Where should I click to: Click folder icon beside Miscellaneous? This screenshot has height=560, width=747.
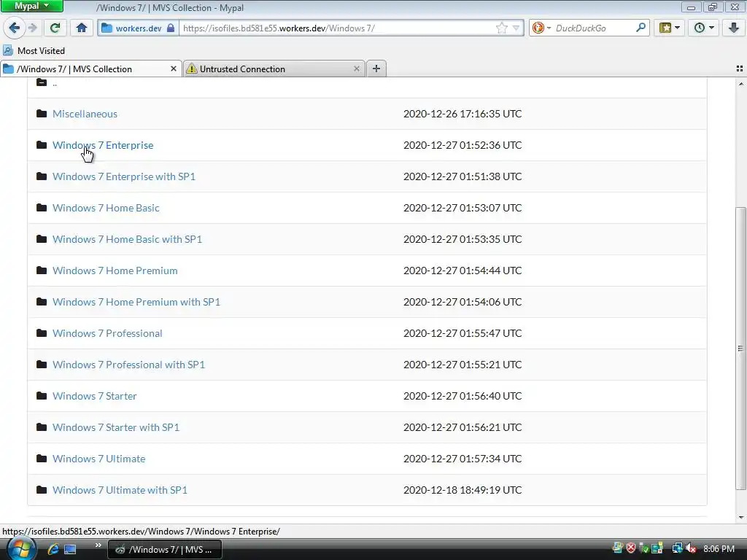click(42, 113)
